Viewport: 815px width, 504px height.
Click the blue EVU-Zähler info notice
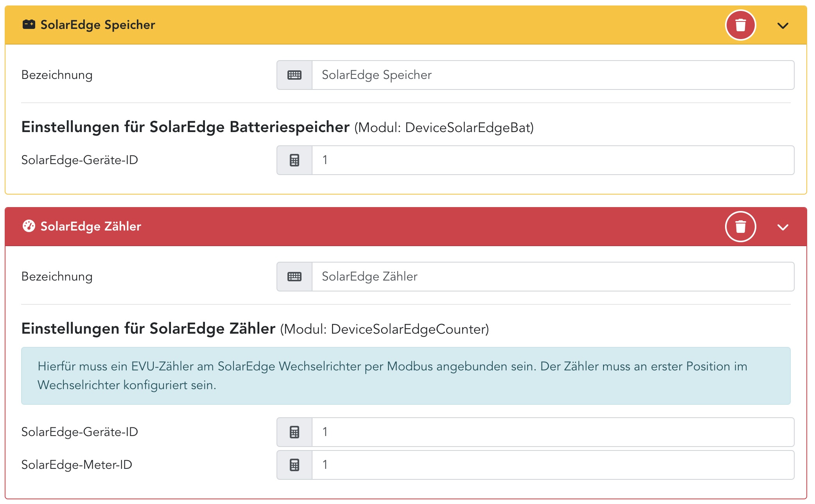406,376
